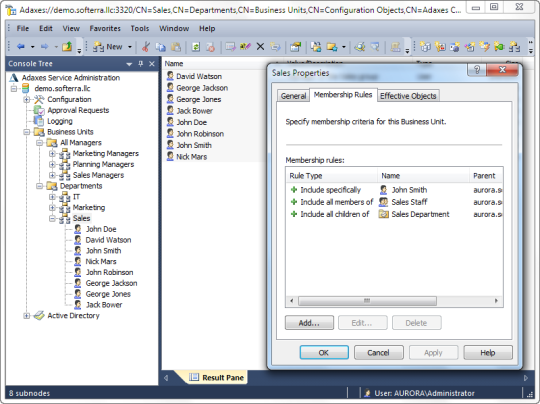Expand the Configuration tree node
This screenshot has height=404, width=540.
[27, 100]
